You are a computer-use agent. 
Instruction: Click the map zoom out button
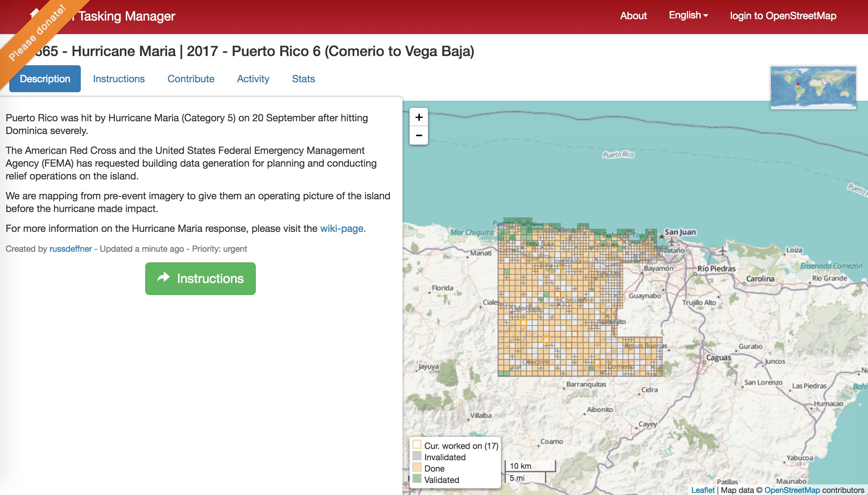(419, 136)
